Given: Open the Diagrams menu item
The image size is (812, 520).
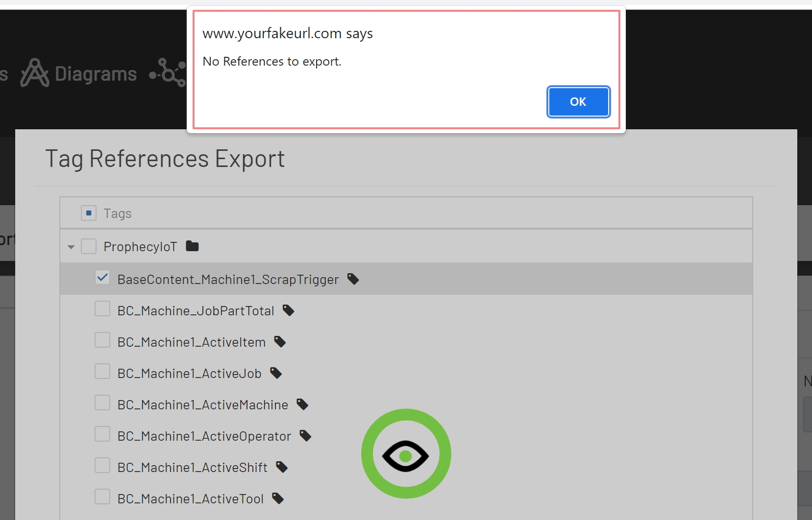Looking at the screenshot, I should point(96,74).
